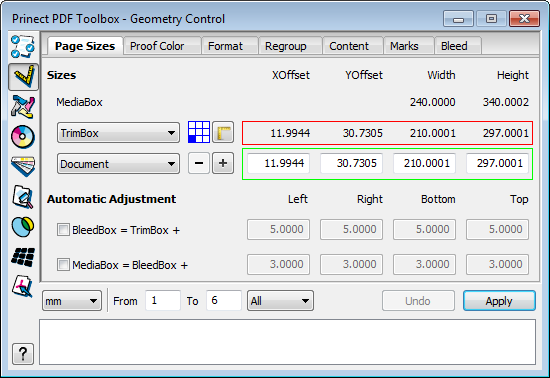Expand the Document scope dropdown
This screenshot has height=378, width=550.
pyautogui.click(x=118, y=163)
